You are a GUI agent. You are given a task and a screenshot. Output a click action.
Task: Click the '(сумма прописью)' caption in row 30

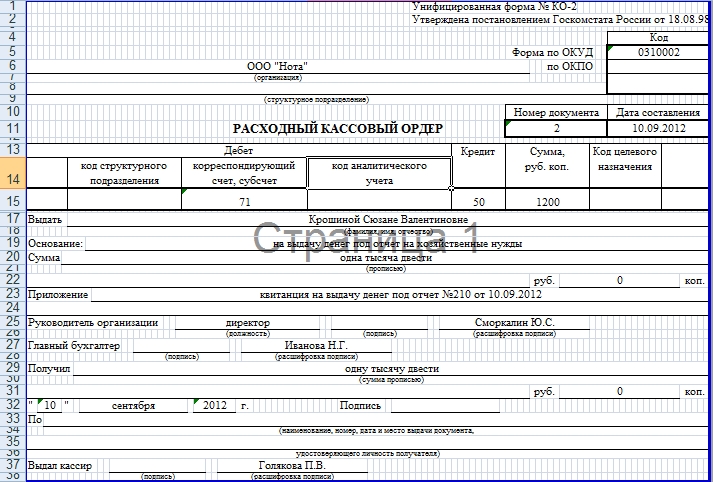392,380
